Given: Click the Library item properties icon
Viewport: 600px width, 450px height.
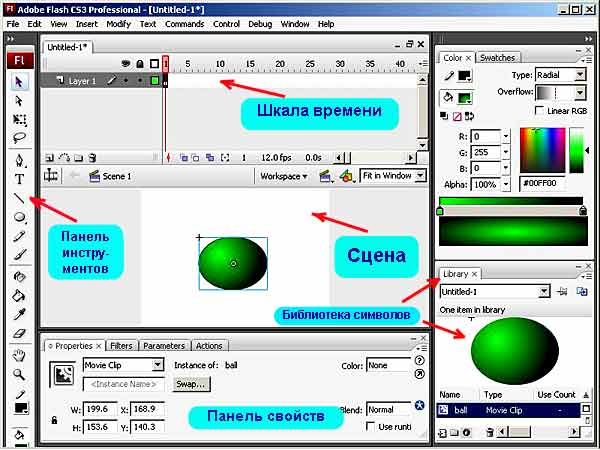Looking at the screenshot, I should (466, 433).
